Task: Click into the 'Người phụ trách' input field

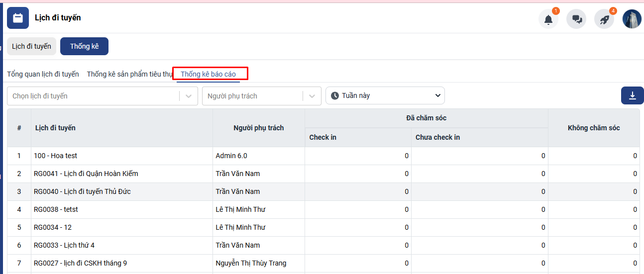Action: [251, 96]
